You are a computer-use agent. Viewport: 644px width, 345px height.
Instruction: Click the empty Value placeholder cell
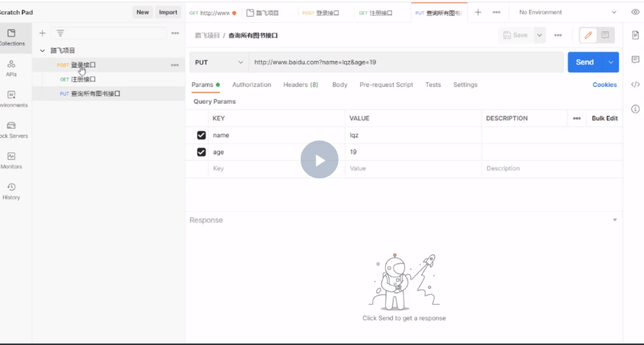(x=413, y=168)
